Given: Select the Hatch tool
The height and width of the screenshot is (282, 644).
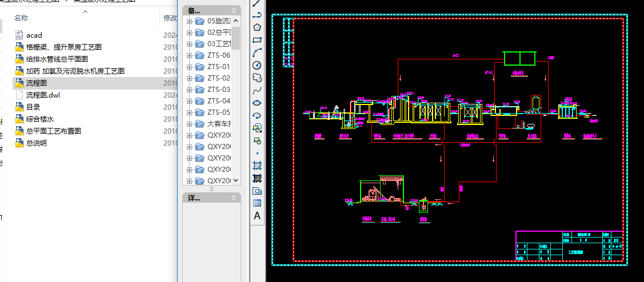Looking at the screenshot, I should pos(257,166).
